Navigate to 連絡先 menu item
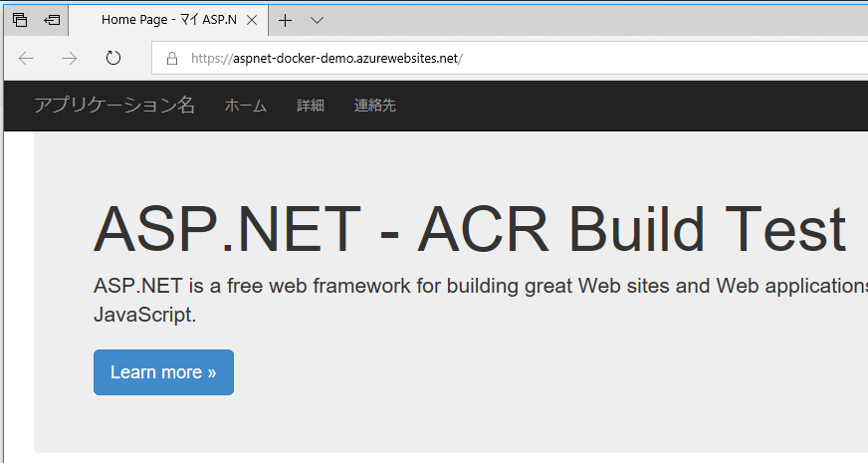The image size is (868, 463). pos(374,106)
